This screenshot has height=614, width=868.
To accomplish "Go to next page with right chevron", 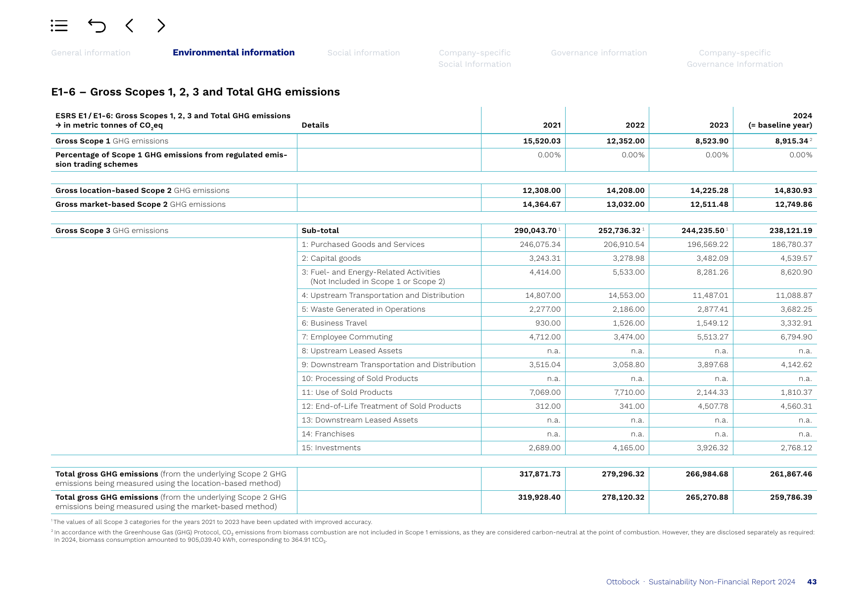I will (161, 26).
